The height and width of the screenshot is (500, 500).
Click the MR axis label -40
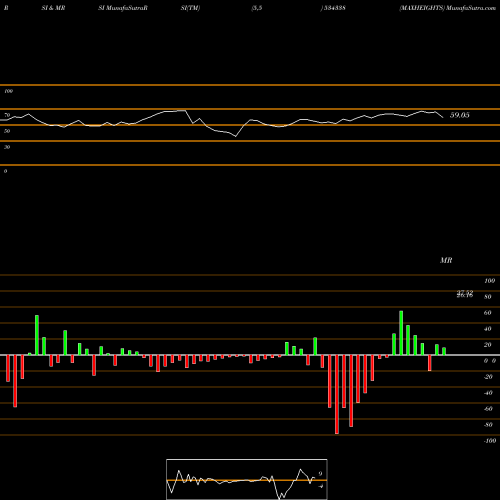(488, 393)
